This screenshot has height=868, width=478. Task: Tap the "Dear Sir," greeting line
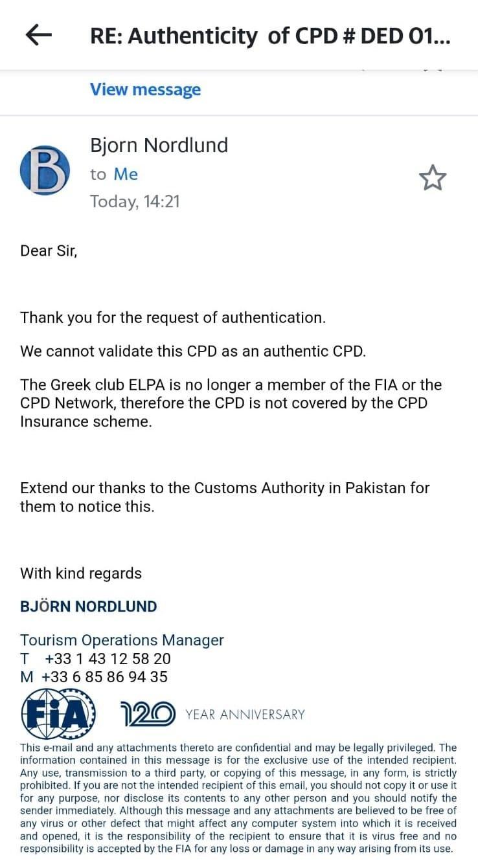click(x=49, y=250)
